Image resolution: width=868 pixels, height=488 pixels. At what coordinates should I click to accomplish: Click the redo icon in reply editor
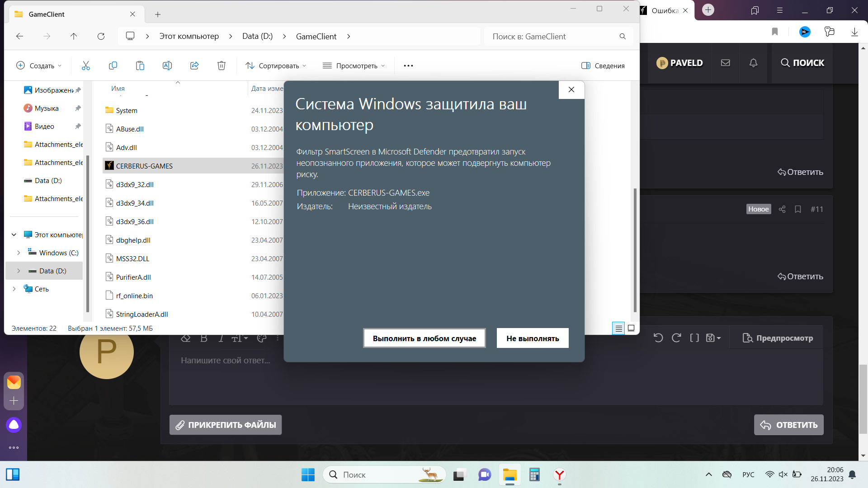(676, 338)
